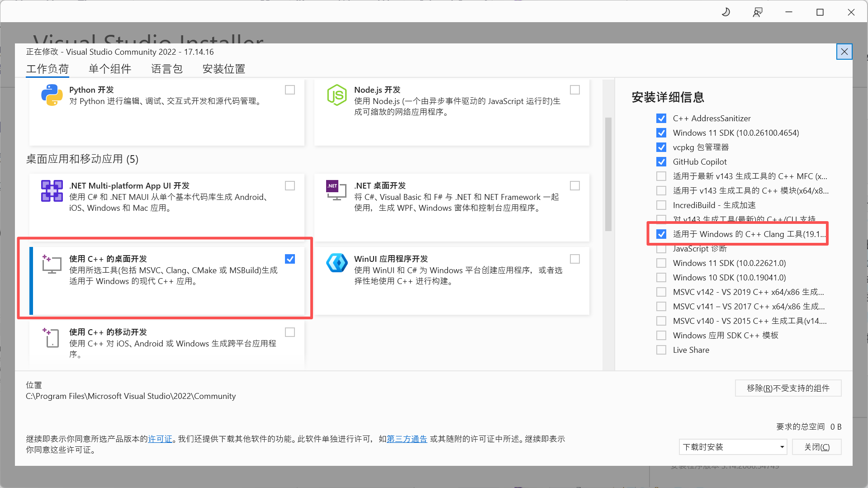Uncheck Windows 11 SDK (10.0.26100.4654)
Screen dimensions: 868x488
pyautogui.click(x=661, y=133)
